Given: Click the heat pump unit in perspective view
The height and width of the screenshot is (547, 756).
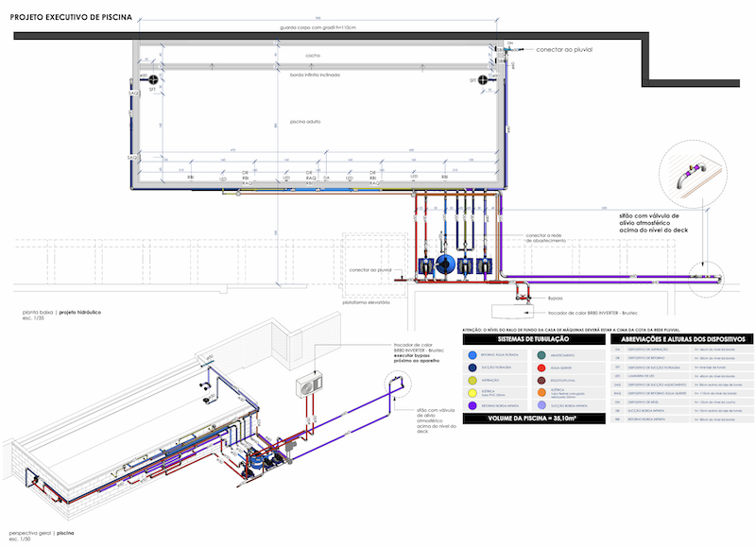Looking at the screenshot, I should (308, 385).
